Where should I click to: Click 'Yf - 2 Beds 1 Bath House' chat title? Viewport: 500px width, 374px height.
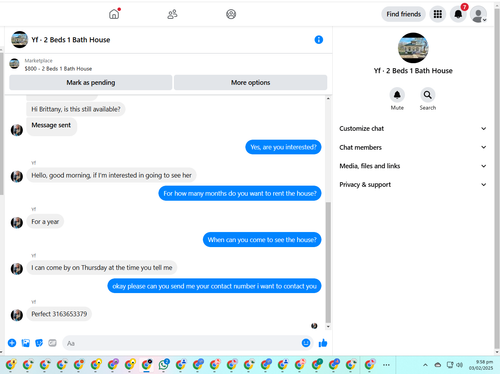(71, 40)
